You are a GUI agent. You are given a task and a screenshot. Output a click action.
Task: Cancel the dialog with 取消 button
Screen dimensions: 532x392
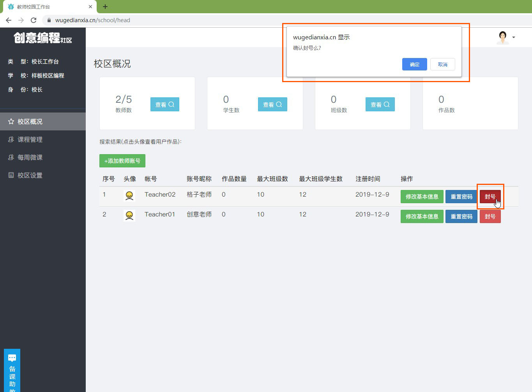pos(442,64)
